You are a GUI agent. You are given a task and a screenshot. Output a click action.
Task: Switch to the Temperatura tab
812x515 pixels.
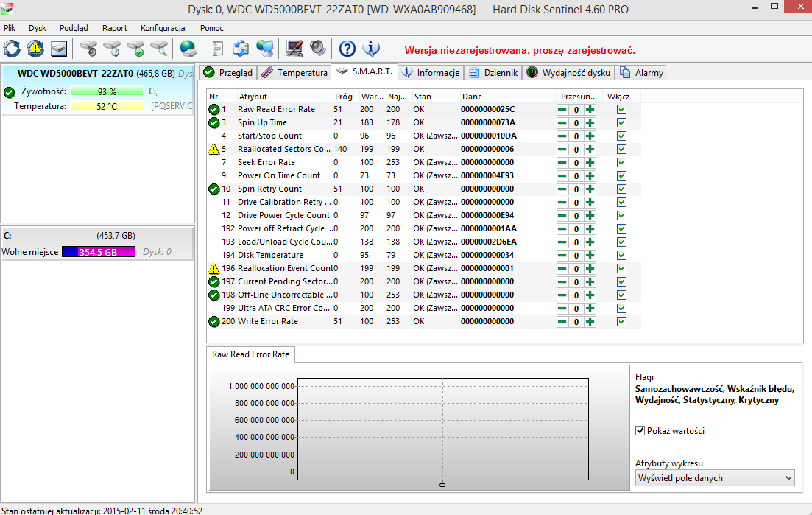[294, 72]
